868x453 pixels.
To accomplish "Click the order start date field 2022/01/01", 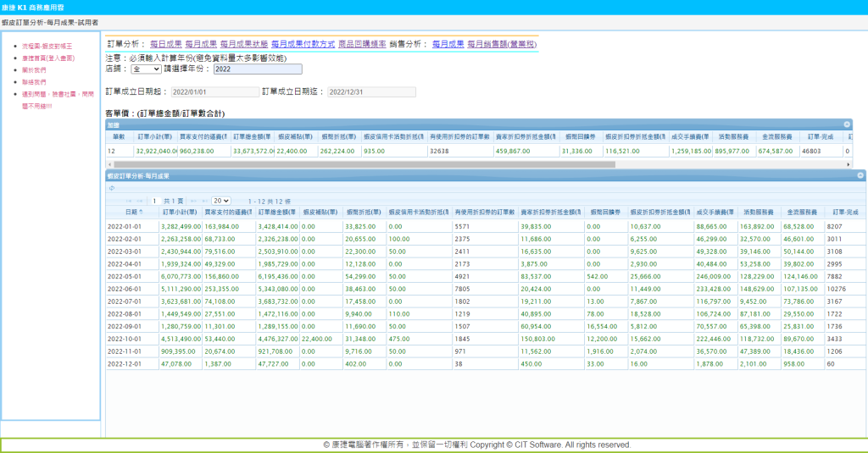I will click(214, 91).
